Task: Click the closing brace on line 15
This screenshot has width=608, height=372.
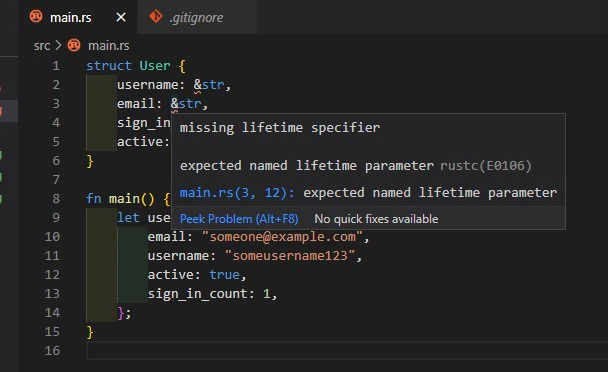Action: 90,332
